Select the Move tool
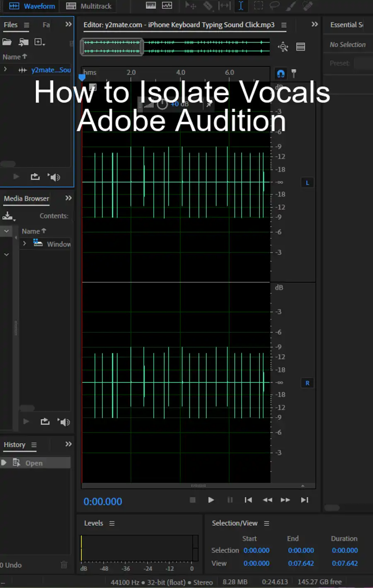 click(191, 5)
